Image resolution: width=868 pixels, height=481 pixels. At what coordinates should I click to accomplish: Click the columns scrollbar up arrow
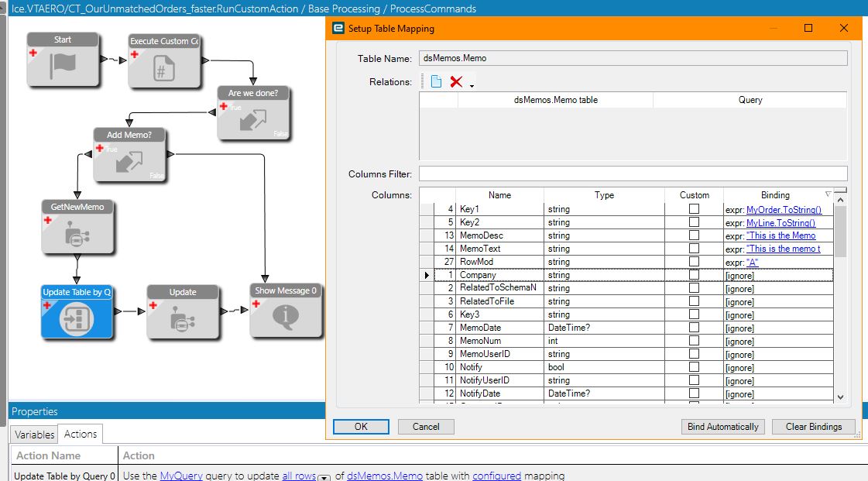840,199
